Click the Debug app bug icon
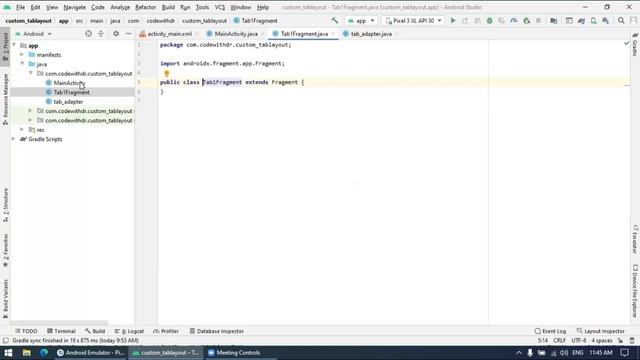The width and height of the screenshot is (640, 360). click(x=489, y=20)
